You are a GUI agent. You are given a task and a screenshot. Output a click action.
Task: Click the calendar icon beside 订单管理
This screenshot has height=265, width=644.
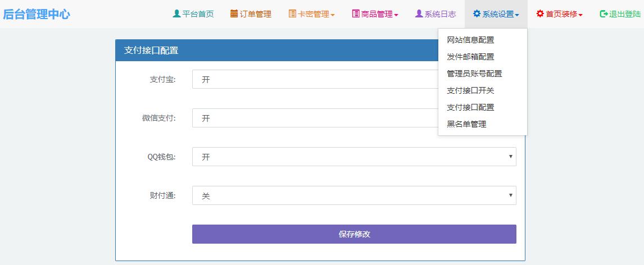pyautogui.click(x=234, y=13)
